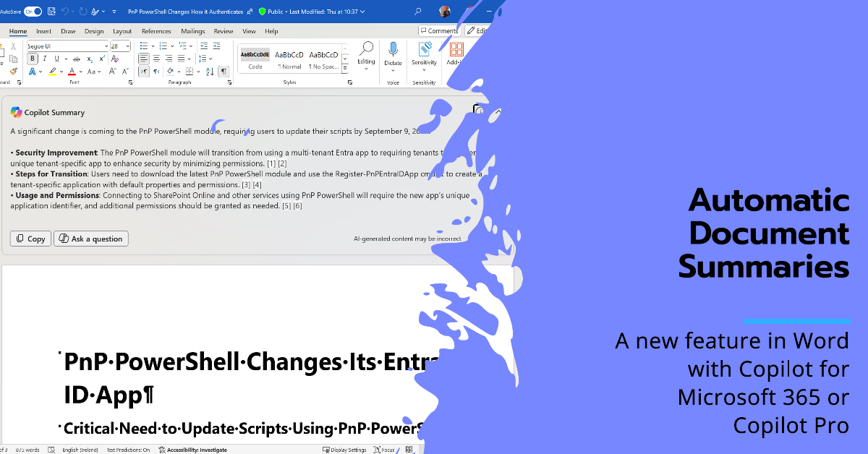
Task: Select the Normal style in Styles gallery
Action: [x=289, y=59]
